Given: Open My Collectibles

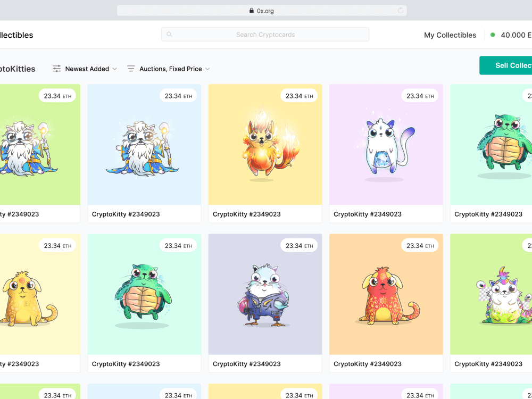Looking at the screenshot, I should 450,35.
